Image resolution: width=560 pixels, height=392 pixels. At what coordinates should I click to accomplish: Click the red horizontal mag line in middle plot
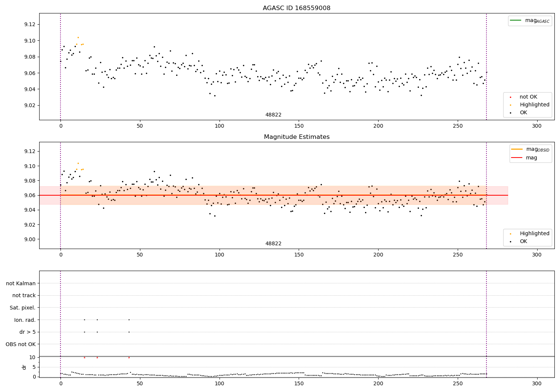(x=273, y=195)
